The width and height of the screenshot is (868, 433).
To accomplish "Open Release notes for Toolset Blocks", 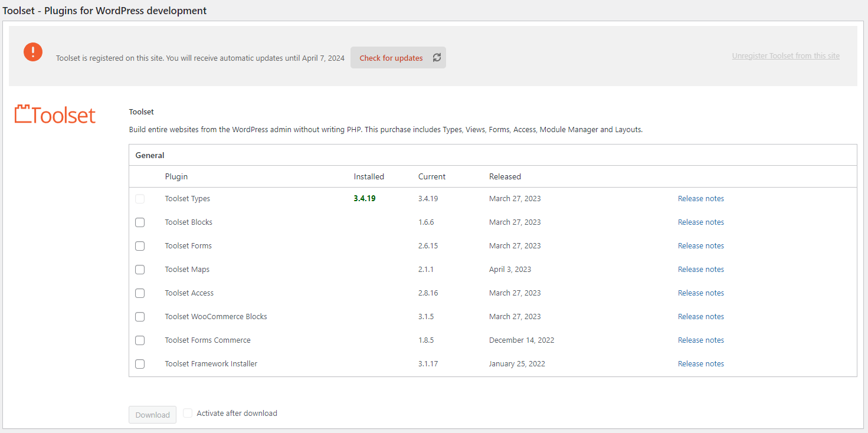I will (x=701, y=222).
